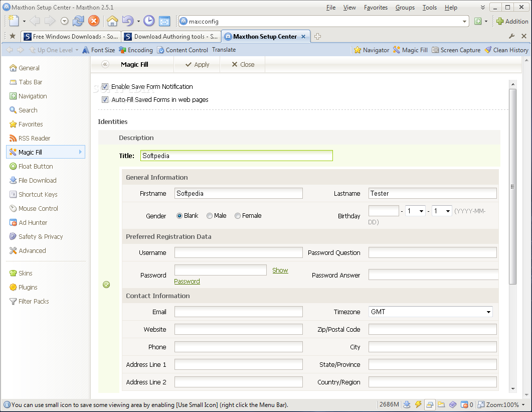Viewport: 532px width, 412px height.
Task: Click the green Go button icon
Action: point(478,22)
